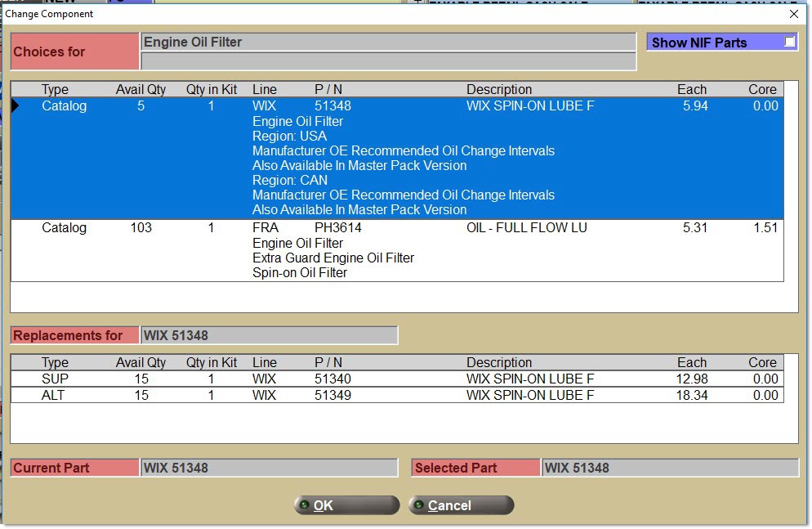Enable the Show NIF Parts checkbox
The image size is (812, 529).
click(789, 42)
